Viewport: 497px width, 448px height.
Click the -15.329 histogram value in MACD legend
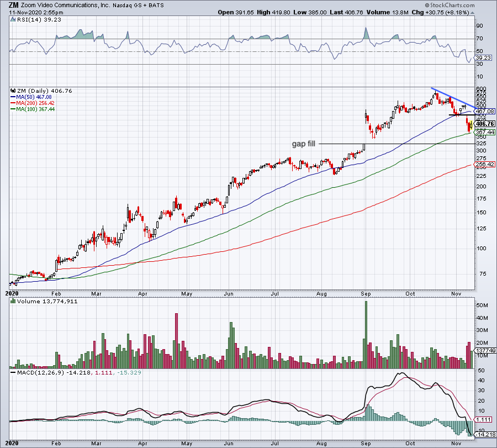129,372
